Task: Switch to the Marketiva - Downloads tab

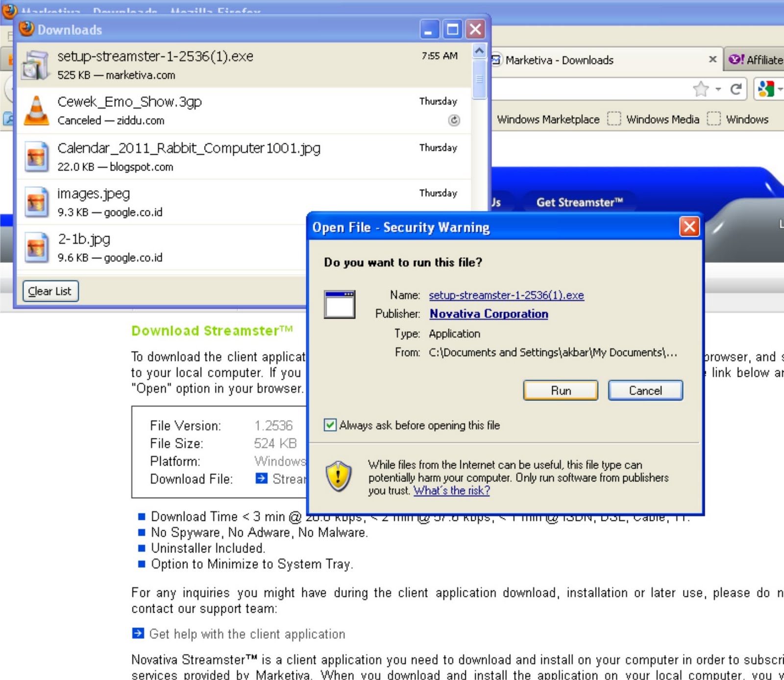Action: 606,60
